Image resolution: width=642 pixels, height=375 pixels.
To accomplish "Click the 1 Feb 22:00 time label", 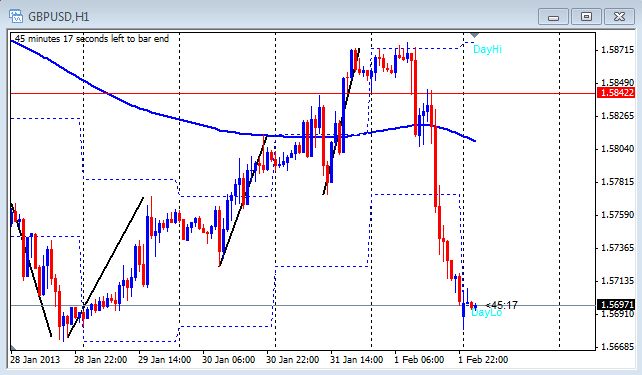I will coord(483,360).
